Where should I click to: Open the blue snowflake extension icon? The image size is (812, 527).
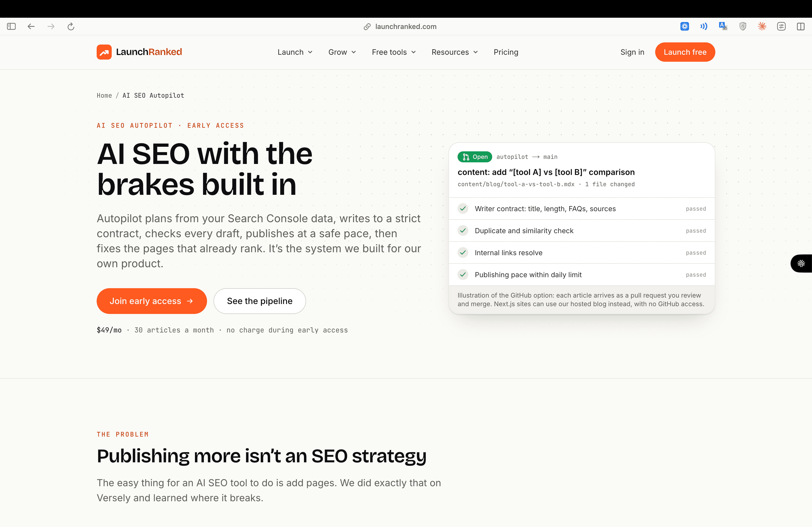[684, 26]
